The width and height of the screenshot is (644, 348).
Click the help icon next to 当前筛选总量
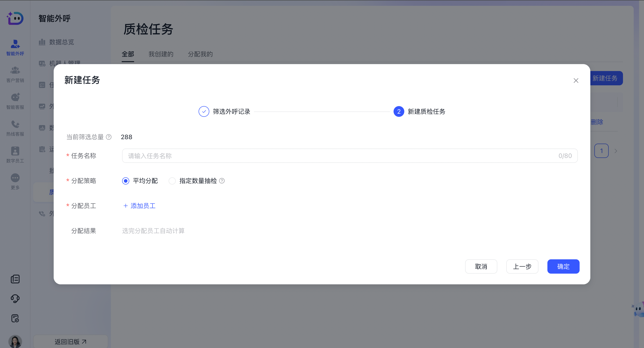tap(109, 137)
